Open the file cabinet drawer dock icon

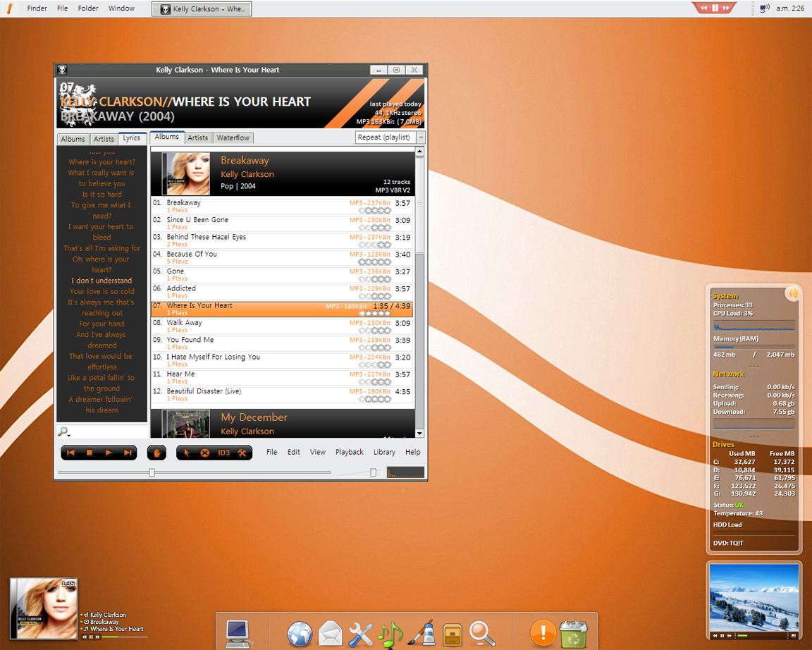point(452,634)
